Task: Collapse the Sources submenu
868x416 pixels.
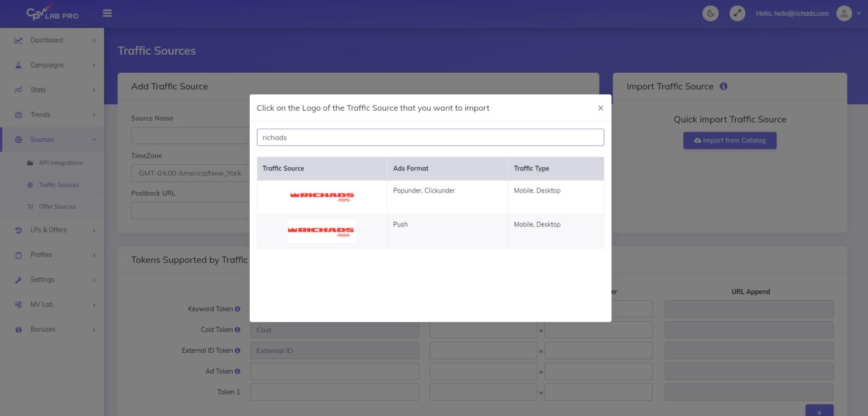Action: (x=94, y=139)
